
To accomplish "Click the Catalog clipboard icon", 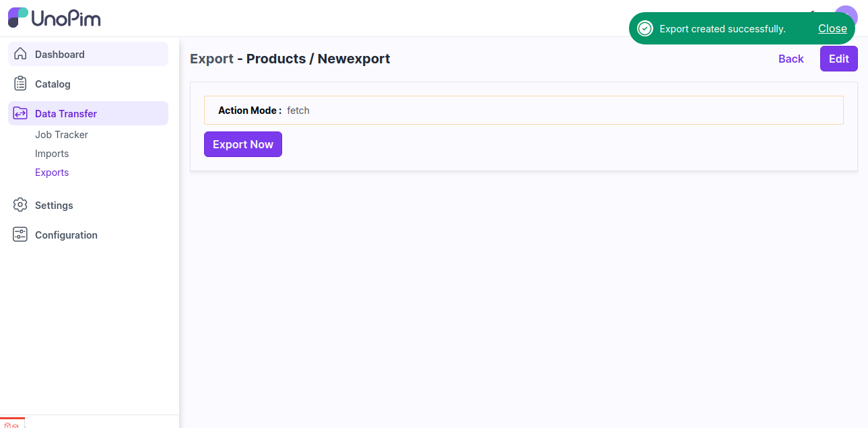I will tap(20, 84).
